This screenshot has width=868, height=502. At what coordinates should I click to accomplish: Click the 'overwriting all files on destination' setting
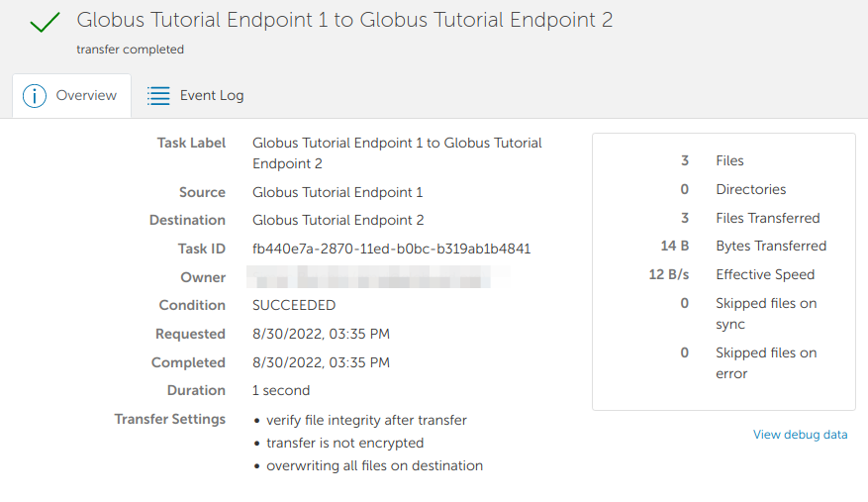point(374,465)
